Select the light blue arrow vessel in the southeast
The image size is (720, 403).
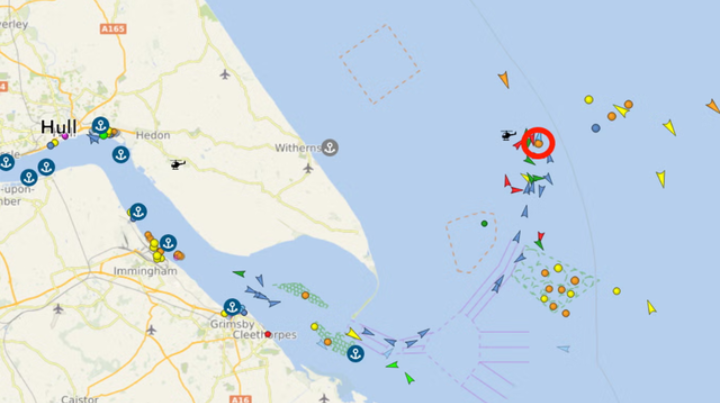click(564, 349)
